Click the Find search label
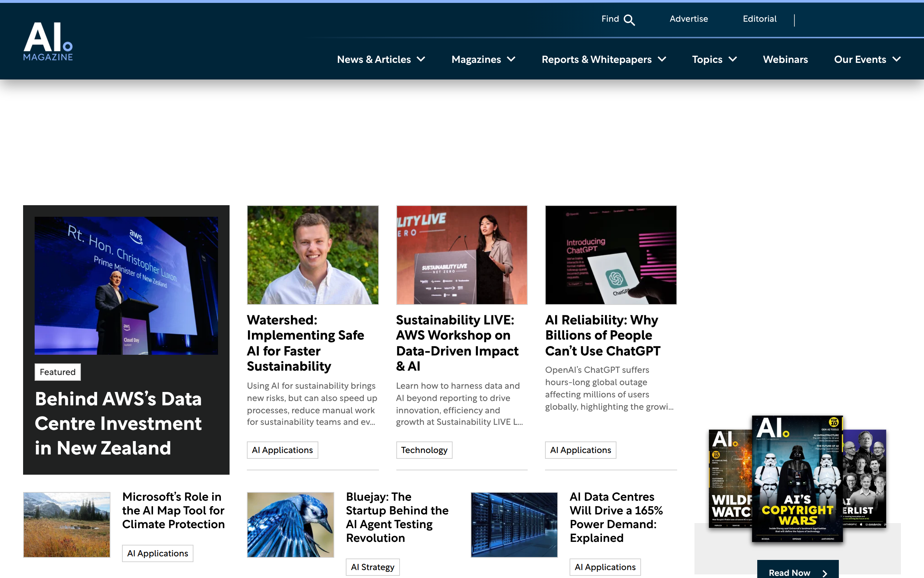This screenshot has width=924, height=578. click(x=610, y=19)
